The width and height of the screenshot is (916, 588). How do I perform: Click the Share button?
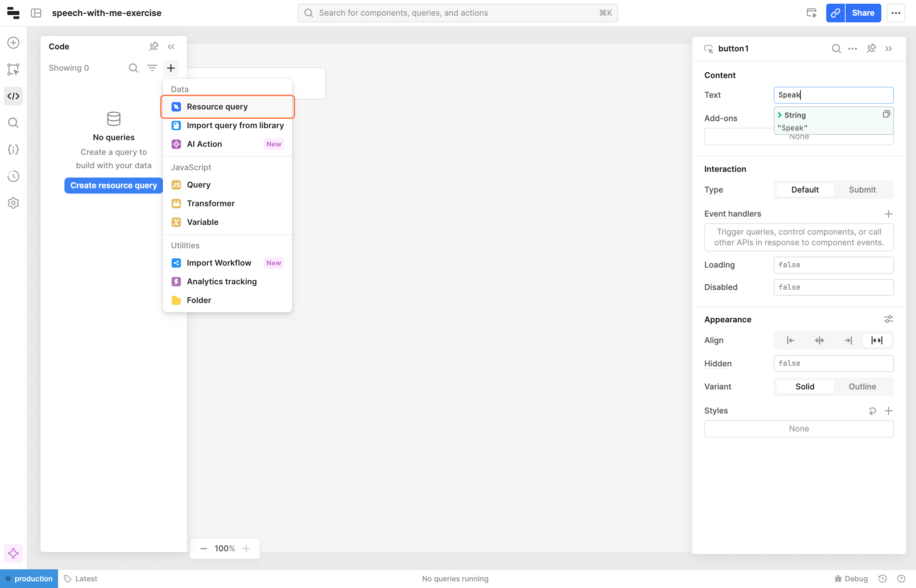pos(863,13)
